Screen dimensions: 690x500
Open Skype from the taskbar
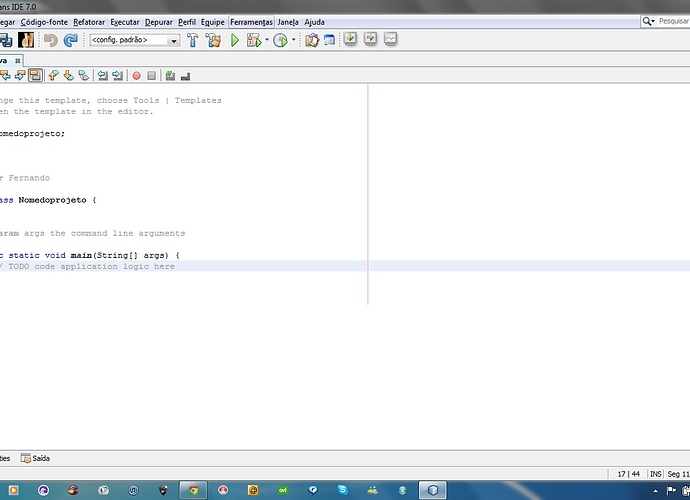pos(342,490)
